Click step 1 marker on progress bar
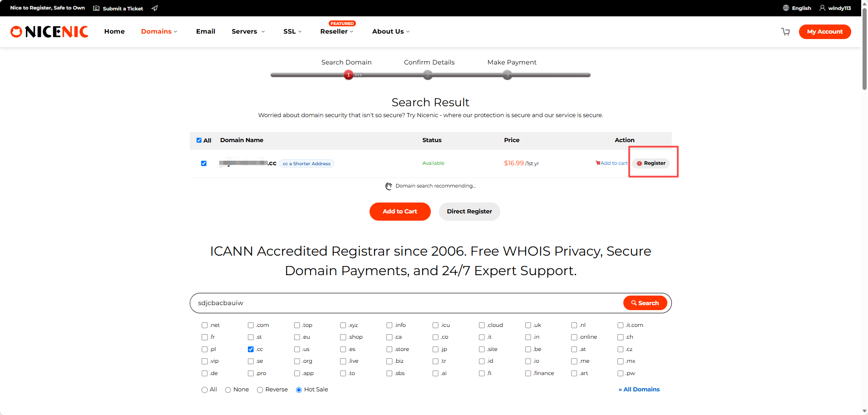The height and width of the screenshot is (415, 868). (349, 75)
